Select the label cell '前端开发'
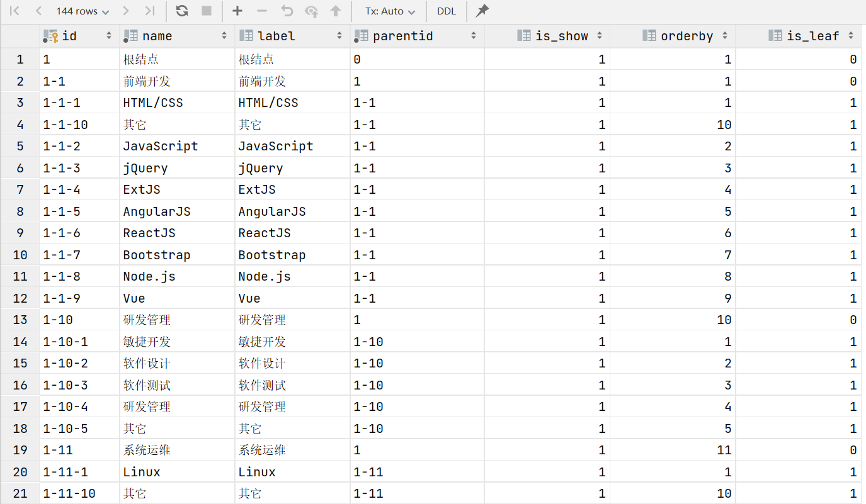This screenshot has width=866, height=504. (292, 81)
